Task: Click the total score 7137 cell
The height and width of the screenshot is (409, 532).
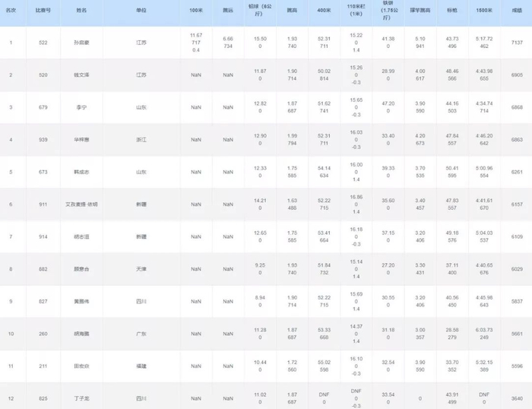Action: click(518, 43)
